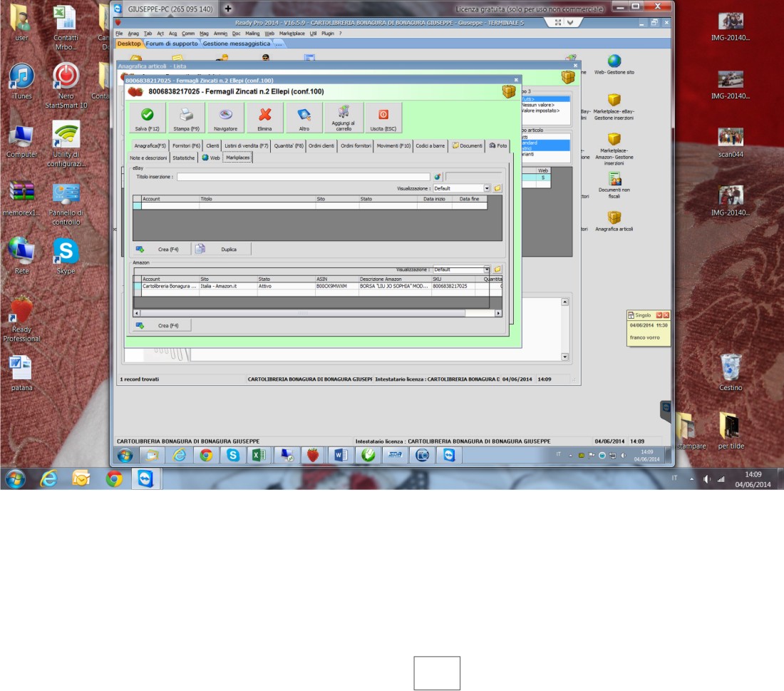This screenshot has height=691, width=784.
Task: Click the Duplica button
Action: (222, 249)
